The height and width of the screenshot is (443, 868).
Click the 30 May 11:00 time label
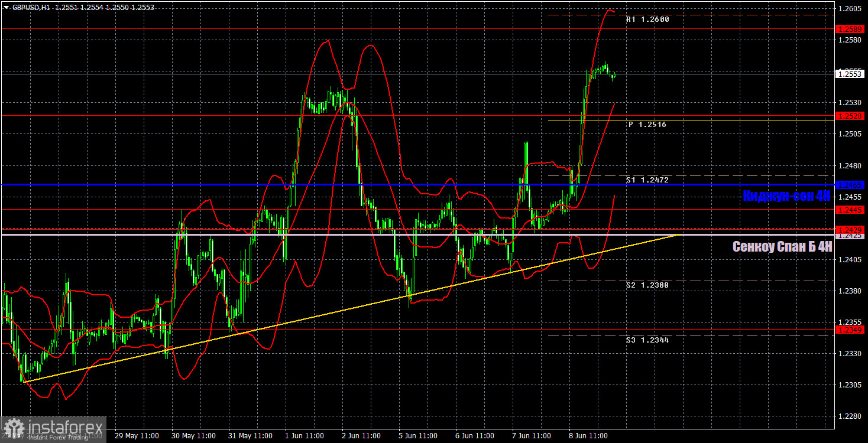pos(195,436)
